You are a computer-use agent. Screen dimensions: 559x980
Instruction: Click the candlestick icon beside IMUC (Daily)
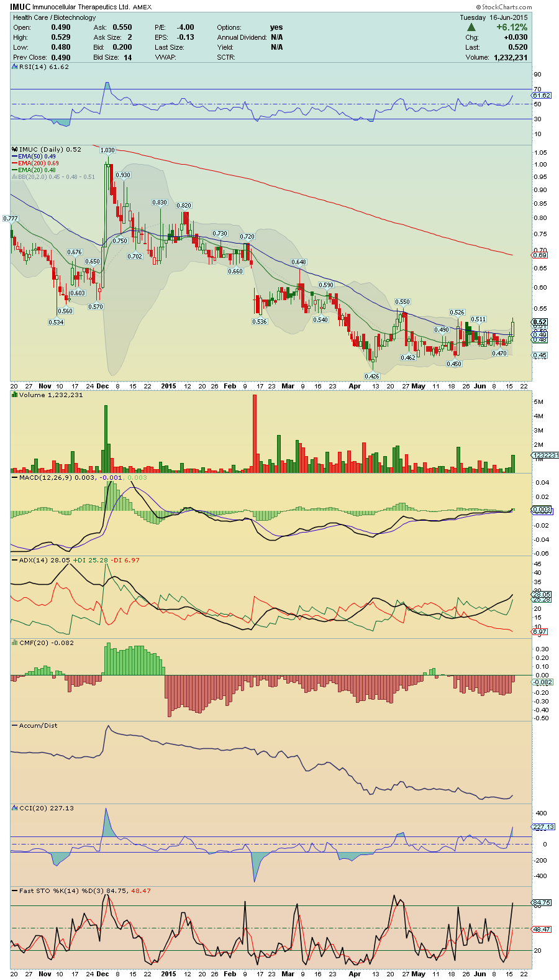click(x=15, y=149)
